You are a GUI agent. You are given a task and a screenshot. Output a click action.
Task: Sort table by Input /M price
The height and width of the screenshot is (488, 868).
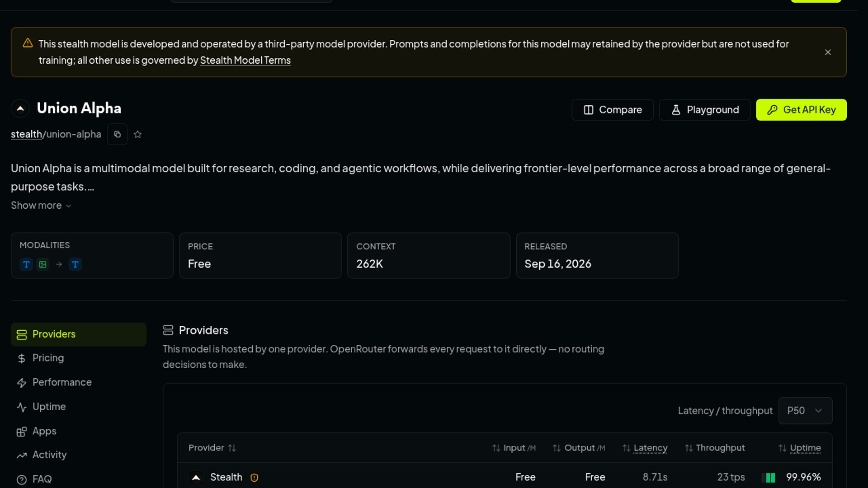pos(514,448)
